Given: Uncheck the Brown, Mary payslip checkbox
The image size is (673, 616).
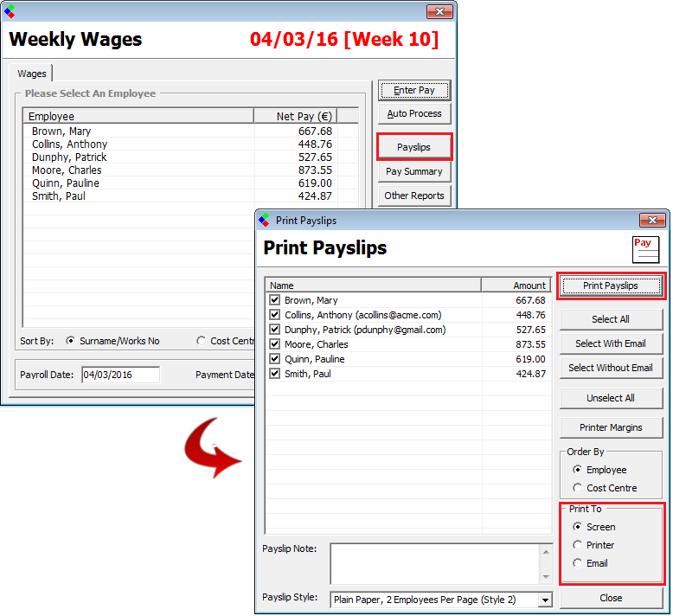Looking at the screenshot, I should 275,300.
